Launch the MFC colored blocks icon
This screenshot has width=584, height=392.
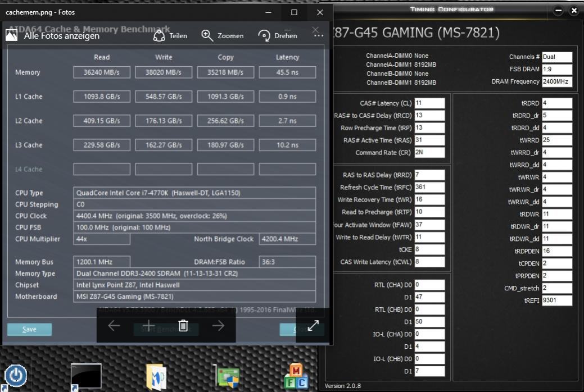pyautogui.click(x=296, y=376)
